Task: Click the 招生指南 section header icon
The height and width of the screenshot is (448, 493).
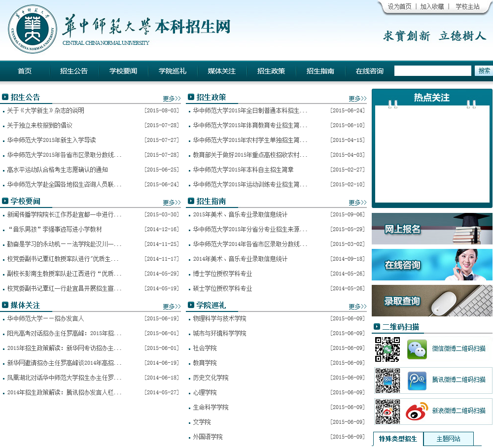Action: coord(191,201)
